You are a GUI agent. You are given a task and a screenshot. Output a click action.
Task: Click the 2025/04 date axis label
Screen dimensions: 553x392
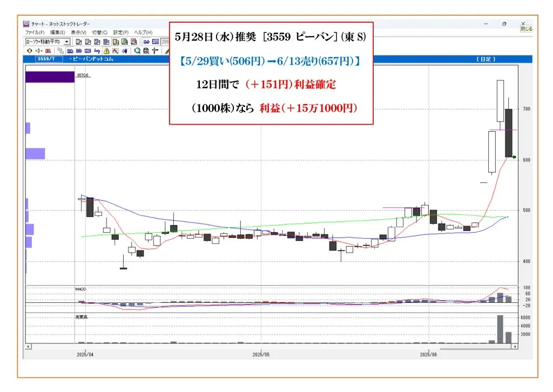tap(85, 355)
